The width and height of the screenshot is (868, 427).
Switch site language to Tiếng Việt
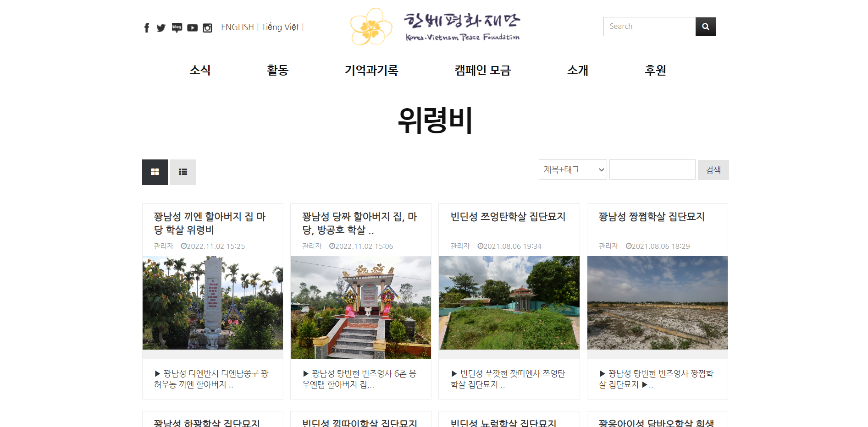pyautogui.click(x=280, y=27)
